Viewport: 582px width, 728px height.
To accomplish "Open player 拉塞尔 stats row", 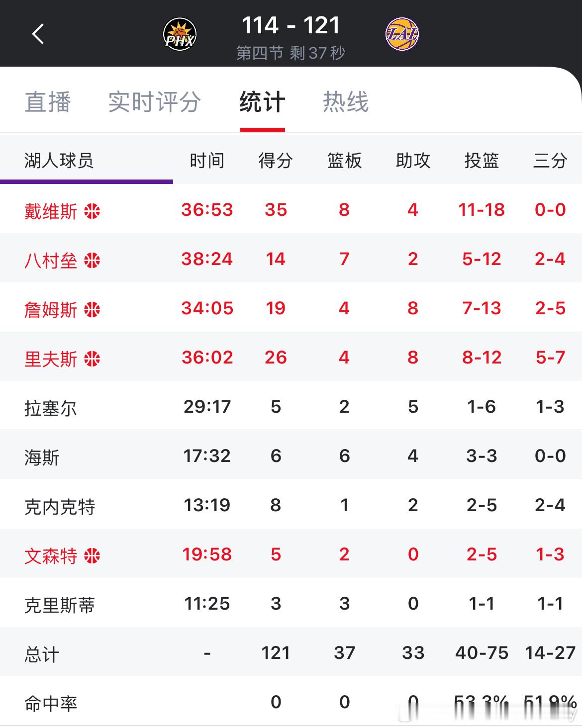I will coord(291,406).
